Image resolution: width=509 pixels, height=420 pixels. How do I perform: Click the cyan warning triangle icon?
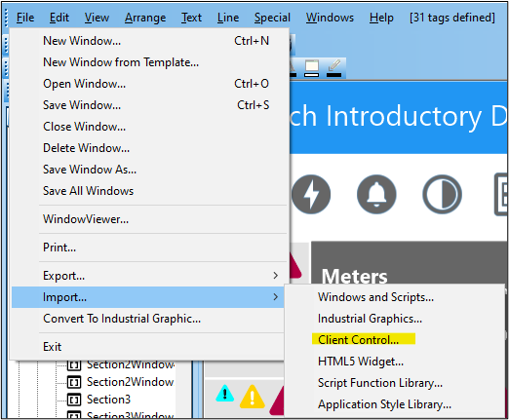(224, 394)
